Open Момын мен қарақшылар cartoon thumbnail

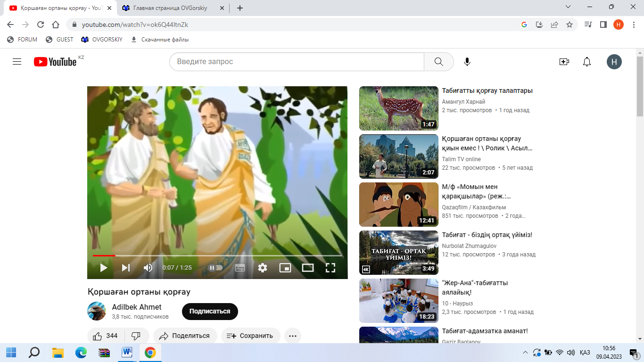coord(399,205)
